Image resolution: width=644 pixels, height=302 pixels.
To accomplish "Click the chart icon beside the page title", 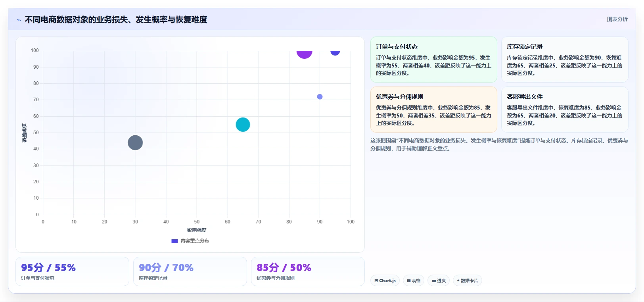I will coord(19,20).
